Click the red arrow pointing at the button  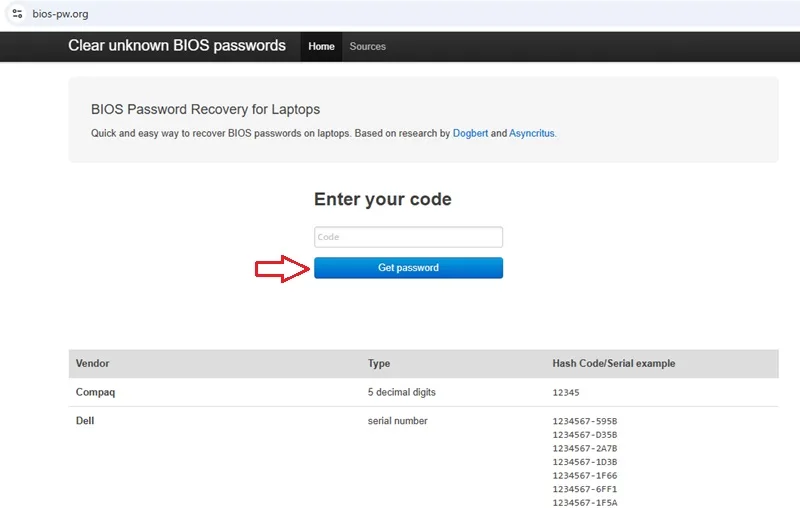coord(283,269)
